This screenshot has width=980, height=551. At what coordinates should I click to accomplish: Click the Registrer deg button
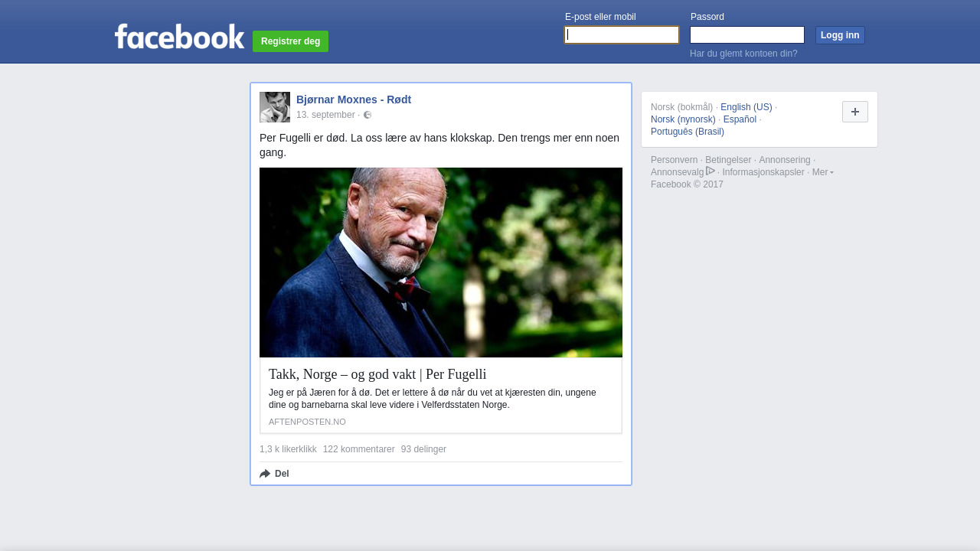click(290, 41)
